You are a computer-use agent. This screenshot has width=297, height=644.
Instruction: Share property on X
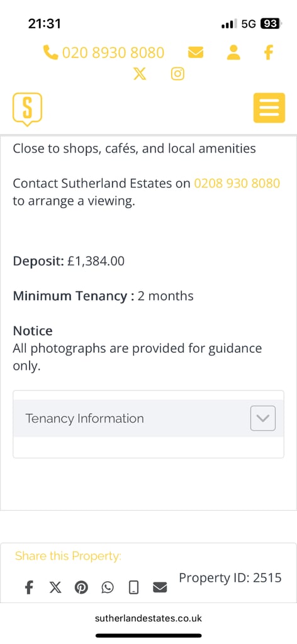click(55, 588)
